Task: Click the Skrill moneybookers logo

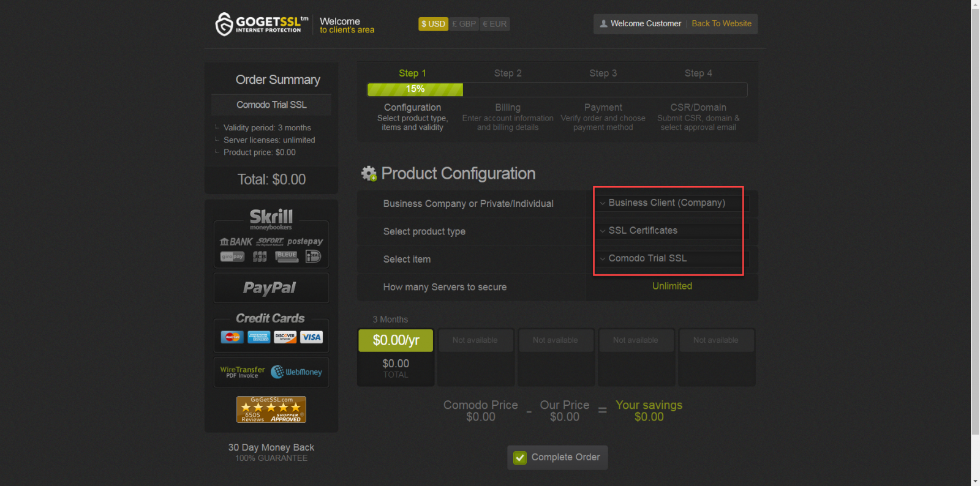Action: point(271,219)
